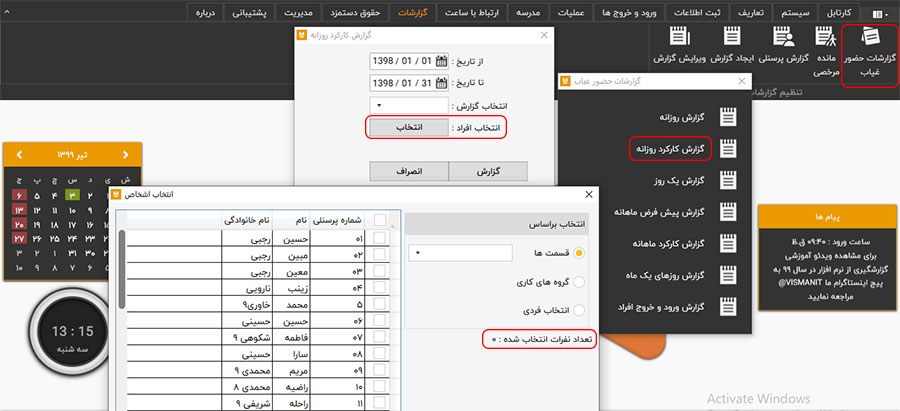Screen dimensions: 900x411
Task: Click the پیام ها panel header
Action: 828,217
